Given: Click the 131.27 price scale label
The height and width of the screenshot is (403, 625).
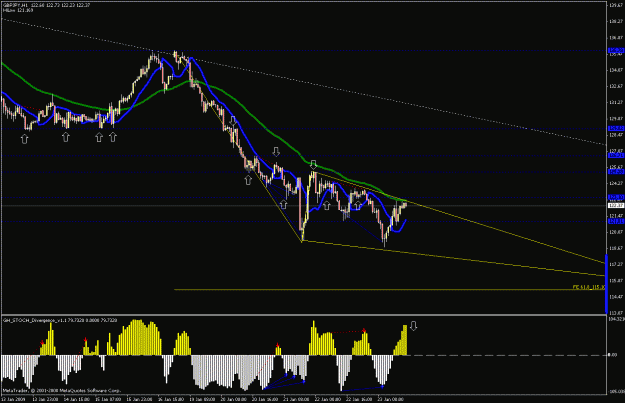Looking at the screenshot, I should 616,102.
